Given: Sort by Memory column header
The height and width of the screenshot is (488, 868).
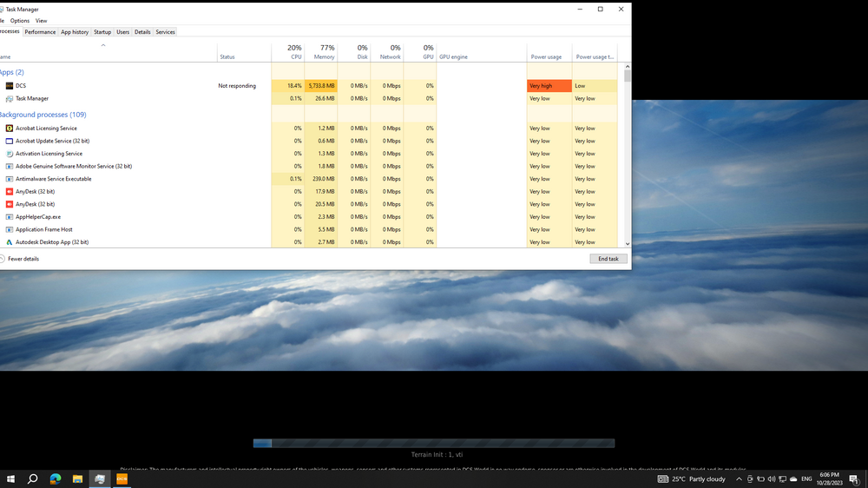Looking at the screenshot, I should (321, 52).
